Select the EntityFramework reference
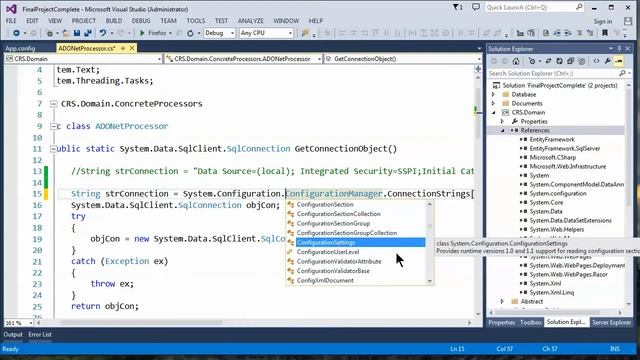This screenshot has width=640, height=360. [x=552, y=140]
